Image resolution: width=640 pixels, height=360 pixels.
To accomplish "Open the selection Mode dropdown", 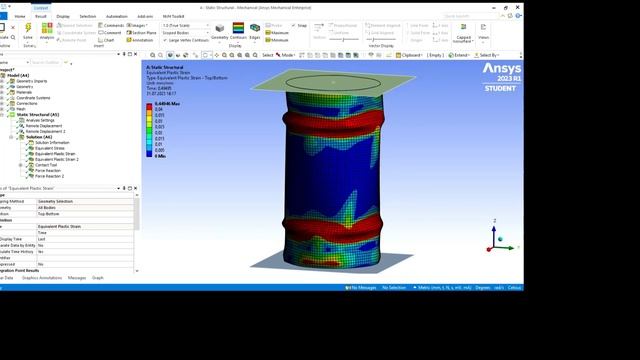I will click(x=285, y=55).
